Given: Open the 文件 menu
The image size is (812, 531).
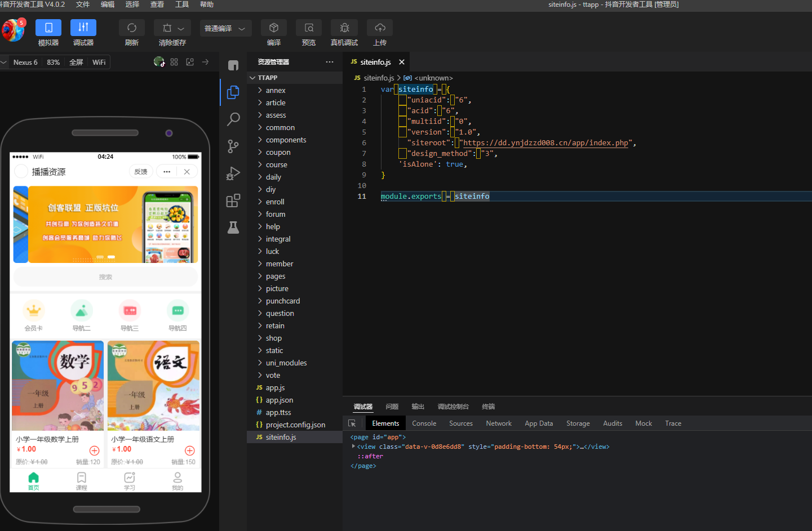Looking at the screenshot, I should click(83, 5).
